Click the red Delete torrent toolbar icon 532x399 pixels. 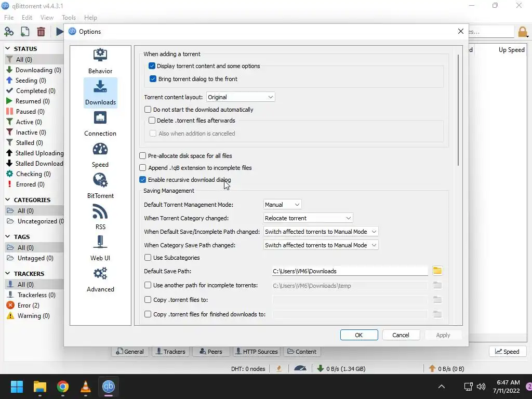tap(41, 32)
